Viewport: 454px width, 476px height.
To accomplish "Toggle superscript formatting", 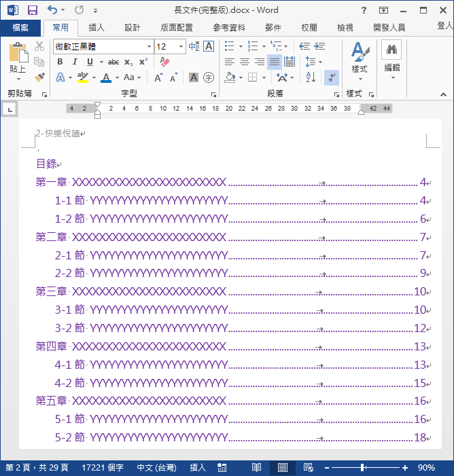I will [143, 62].
